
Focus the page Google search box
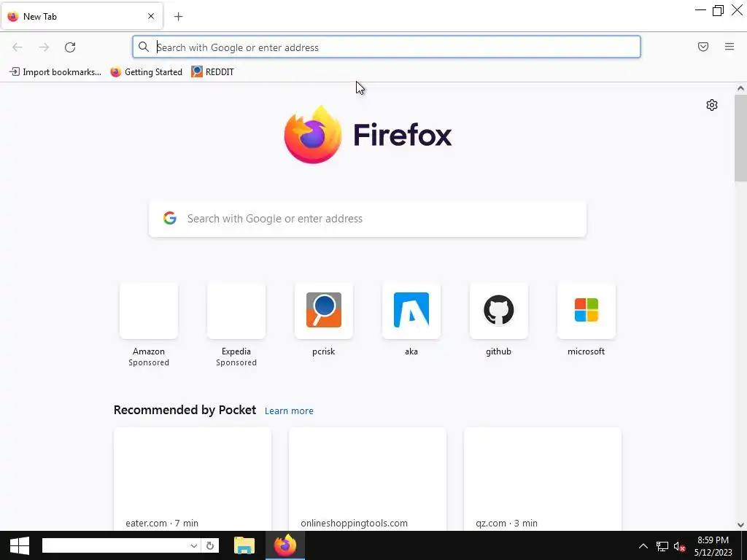point(368,219)
